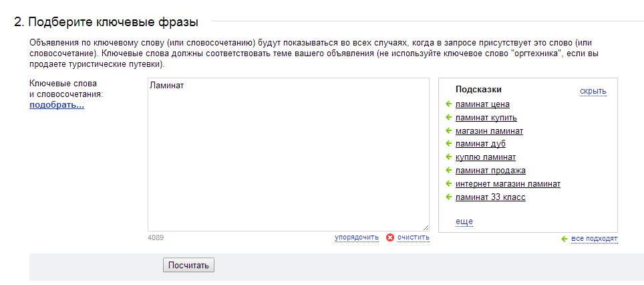Hide hints with 'скрыть' link
The height and width of the screenshot is (285, 644).
(593, 91)
